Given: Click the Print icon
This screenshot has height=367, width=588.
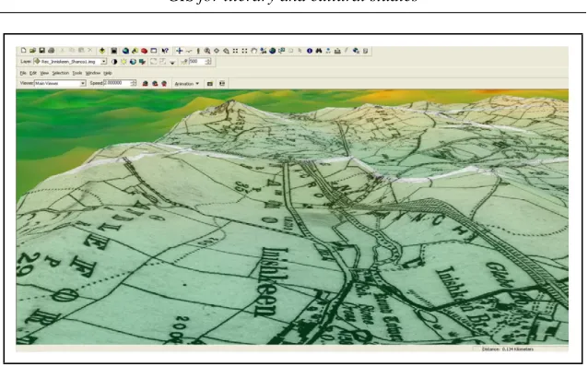Looking at the screenshot, I should pos(52,51).
